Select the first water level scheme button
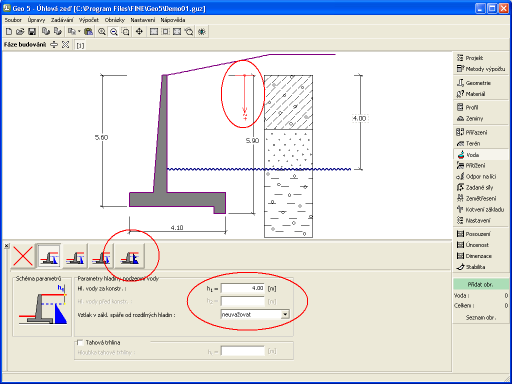Viewport: 512px width, 384px height. click(49, 256)
